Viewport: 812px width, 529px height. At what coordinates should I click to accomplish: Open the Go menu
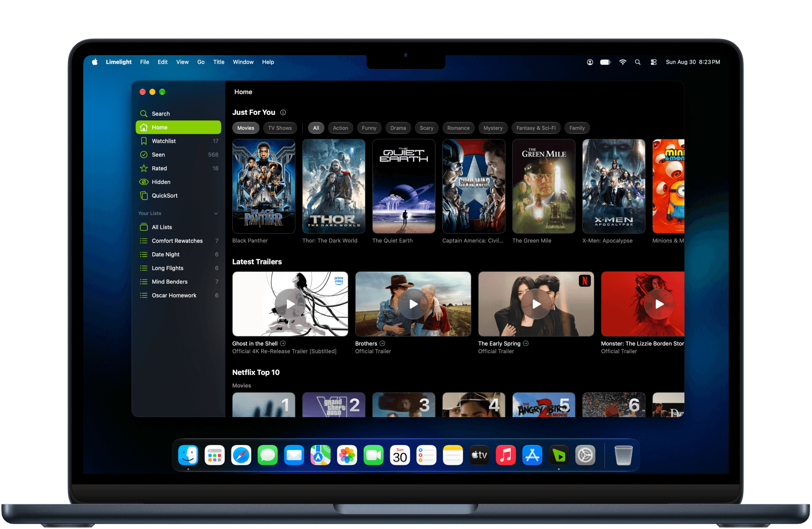pyautogui.click(x=201, y=62)
